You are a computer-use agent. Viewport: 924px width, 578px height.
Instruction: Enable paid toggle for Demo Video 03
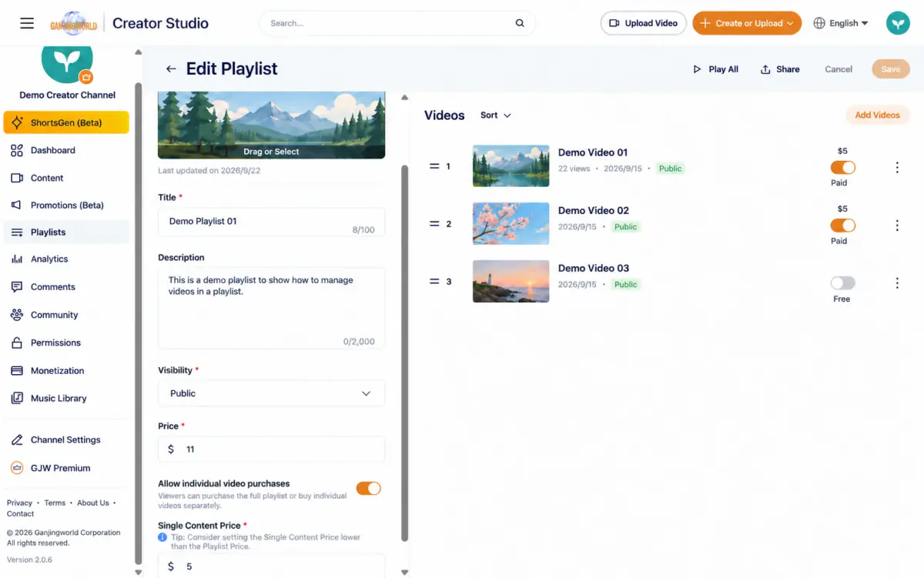tap(843, 283)
